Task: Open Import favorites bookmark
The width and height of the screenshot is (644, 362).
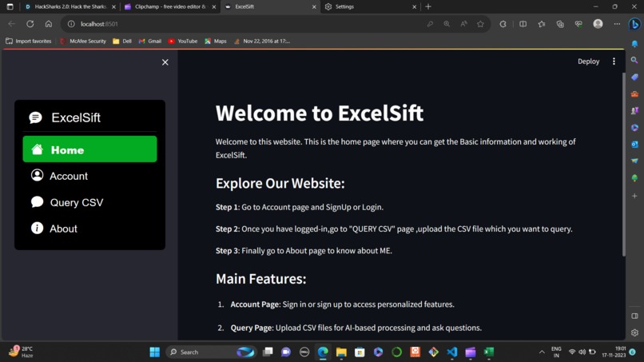Action: tap(28, 41)
